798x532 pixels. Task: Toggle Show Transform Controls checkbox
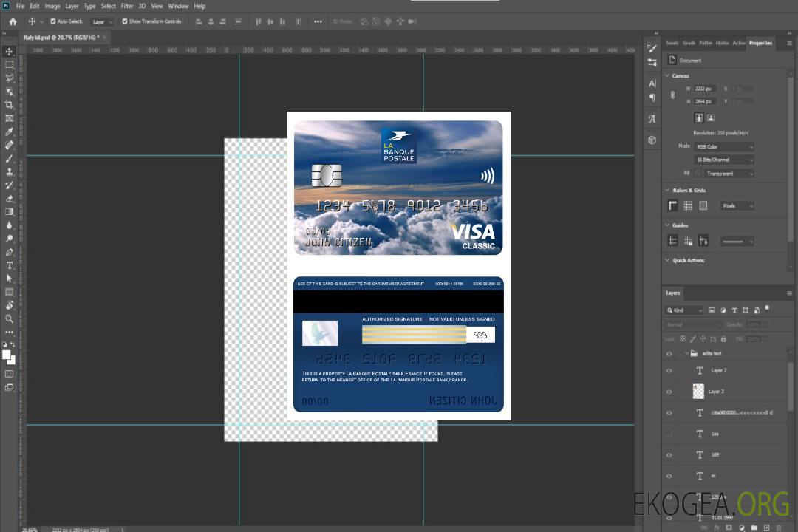[125, 21]
